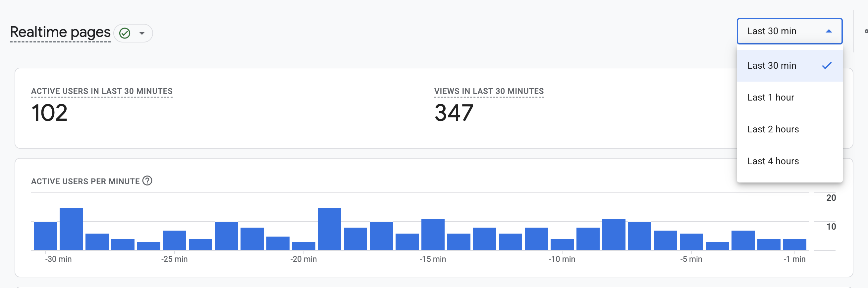Click the Active Users Per Minute heading
The width and height of the screenshot is (868, 288).
[x=85, y=181]
